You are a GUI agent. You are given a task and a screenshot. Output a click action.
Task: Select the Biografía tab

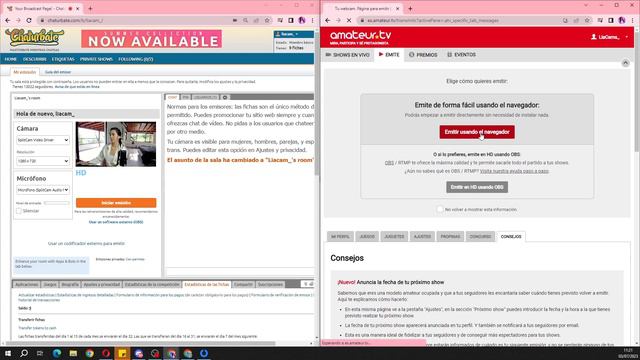coord(70,284)
